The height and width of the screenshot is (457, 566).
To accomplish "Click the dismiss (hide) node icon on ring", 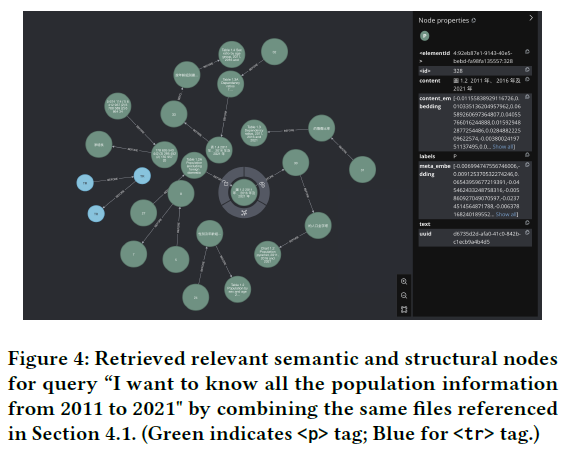I will click(x=262, y=184).
